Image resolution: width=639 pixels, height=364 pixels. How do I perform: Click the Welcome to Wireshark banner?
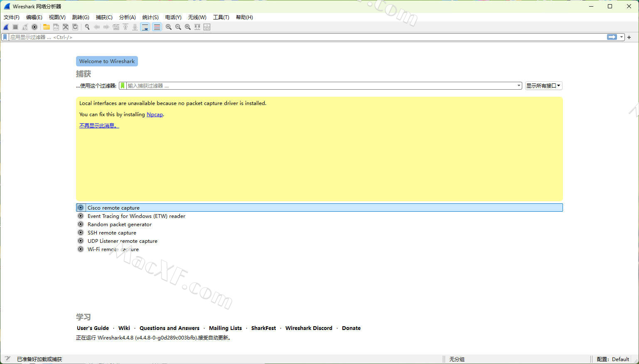click(x=107, y=61)
